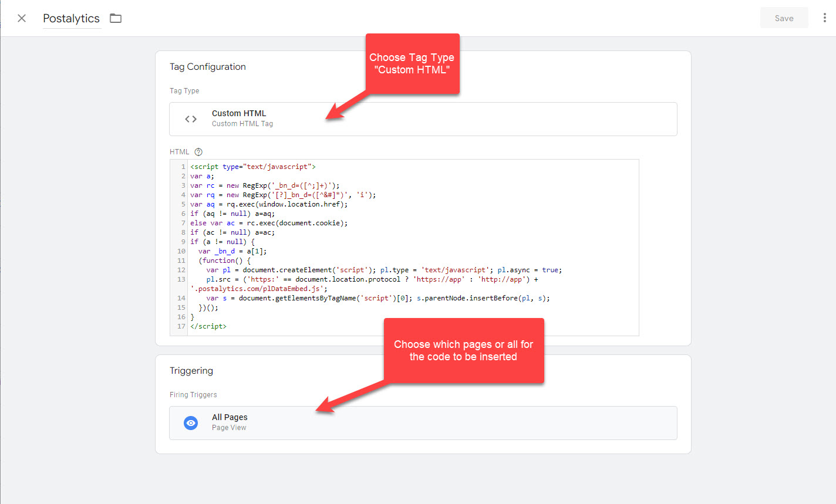The height and width of the screenshot is (504, 836).
Task: Click code line 1 script type text
Action: tap(253, 167)
